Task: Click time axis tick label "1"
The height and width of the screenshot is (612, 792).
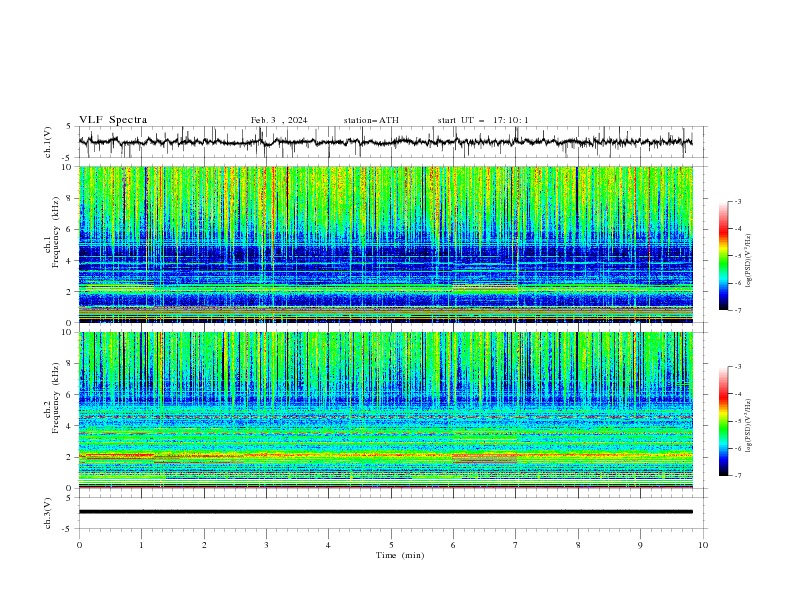Action: tap(141, 545)
